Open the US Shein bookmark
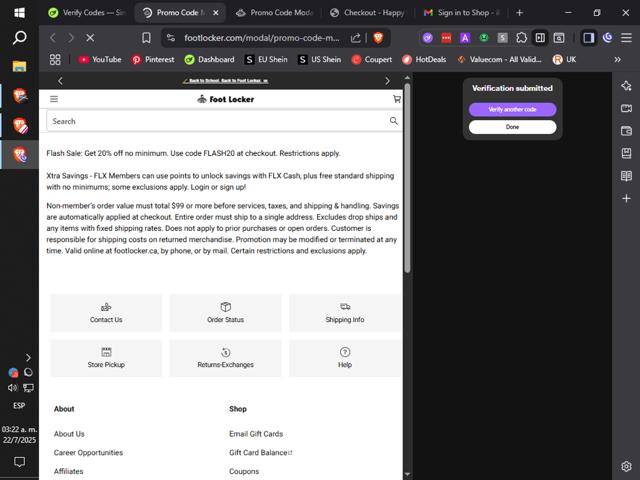640x480 pixels. point(320,60)
